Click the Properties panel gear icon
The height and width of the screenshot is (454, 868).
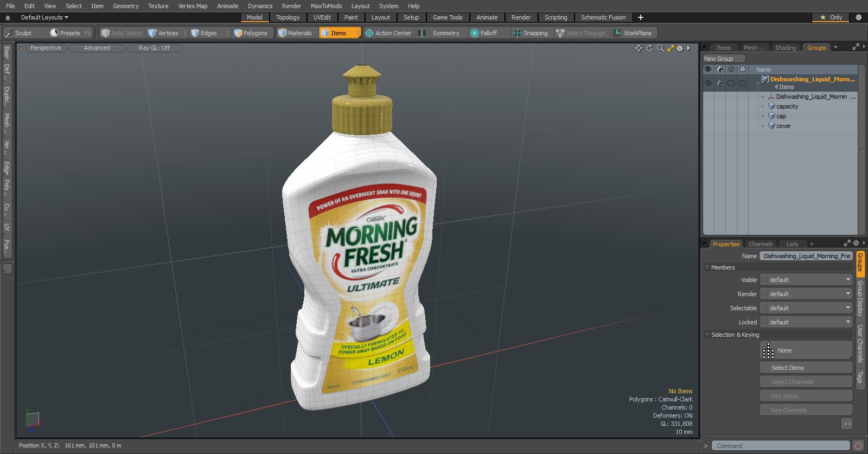tap(856, 243)
